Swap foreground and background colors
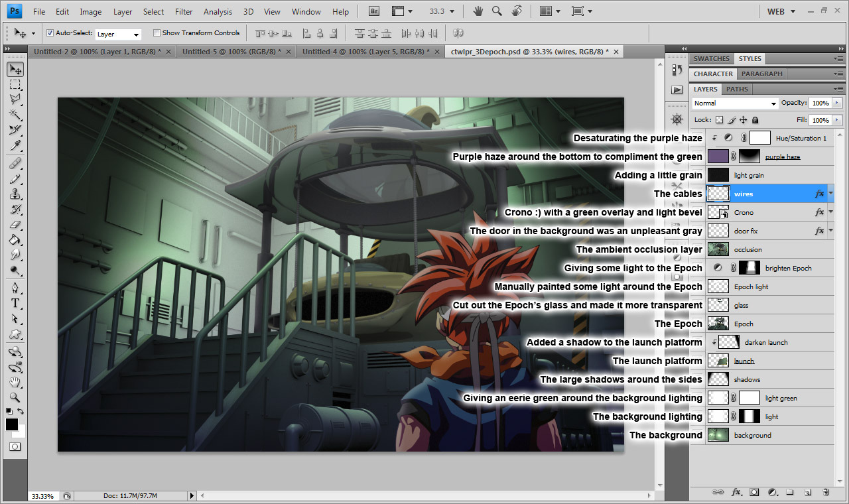The image size is (849, 504). pos(21,412)
